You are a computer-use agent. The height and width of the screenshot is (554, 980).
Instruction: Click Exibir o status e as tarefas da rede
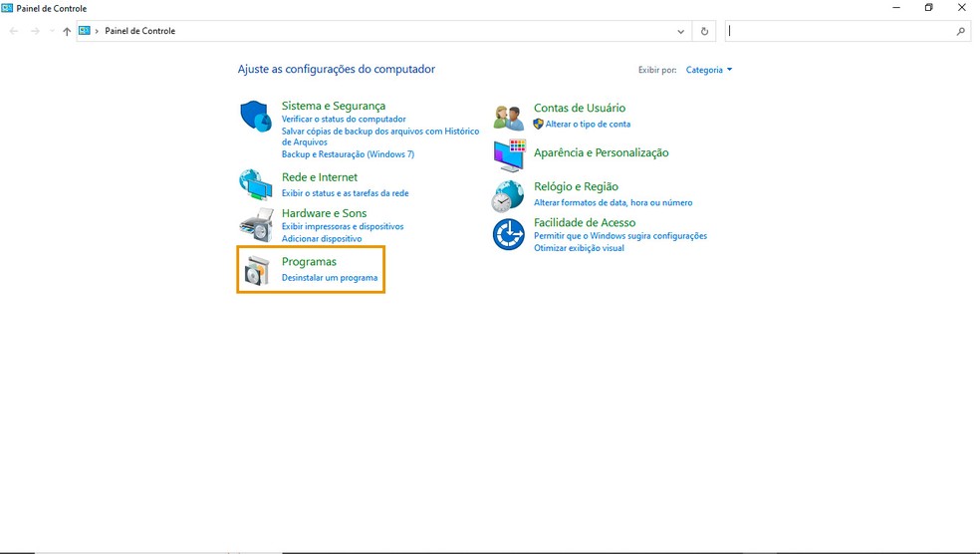345,193
